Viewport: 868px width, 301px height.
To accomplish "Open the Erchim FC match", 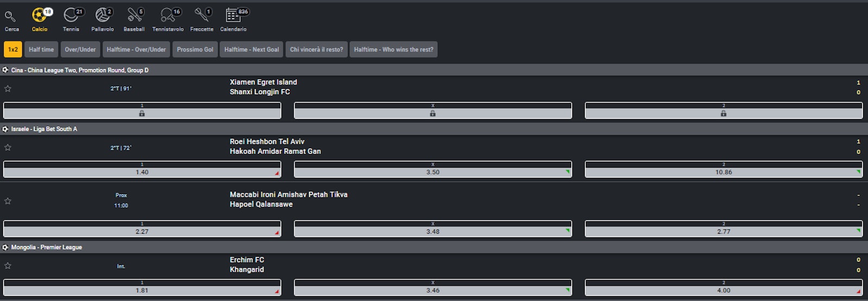I will [247, 260].
